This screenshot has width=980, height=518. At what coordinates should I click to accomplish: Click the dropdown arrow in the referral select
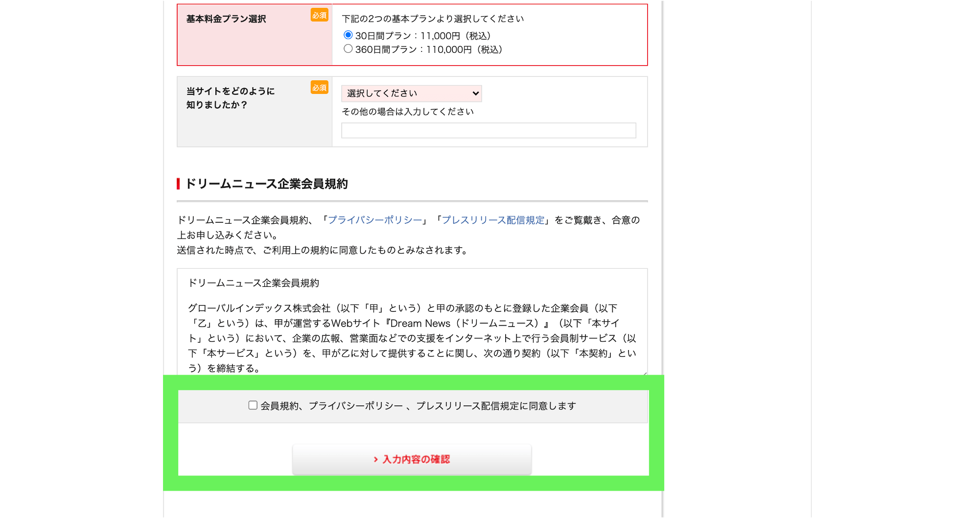[x=475, y=94]
